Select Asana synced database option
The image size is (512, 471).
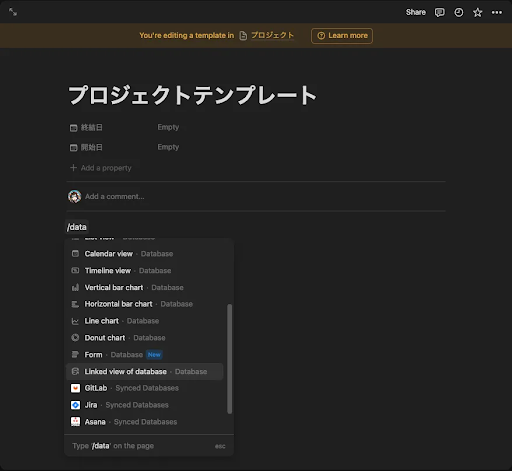(x=145, y=422)
